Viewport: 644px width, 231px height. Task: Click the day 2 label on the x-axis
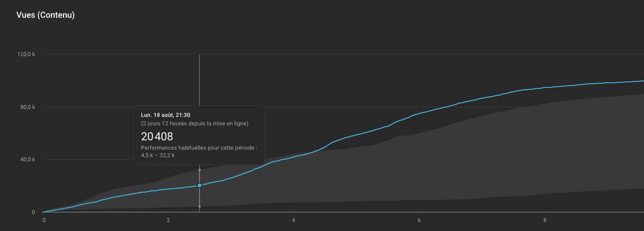[168, 220]
